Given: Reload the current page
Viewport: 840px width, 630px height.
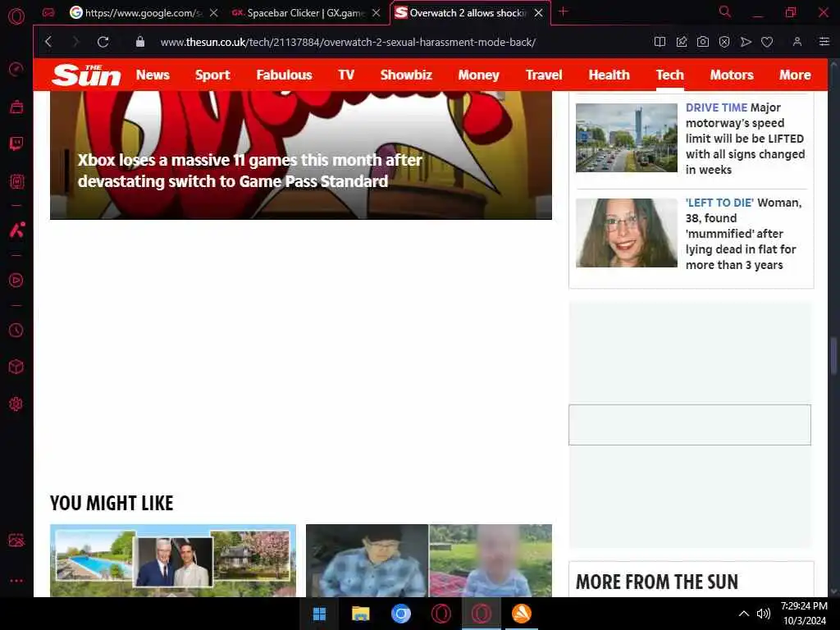Looking at the screenshot, I should [x=103, y=42].
